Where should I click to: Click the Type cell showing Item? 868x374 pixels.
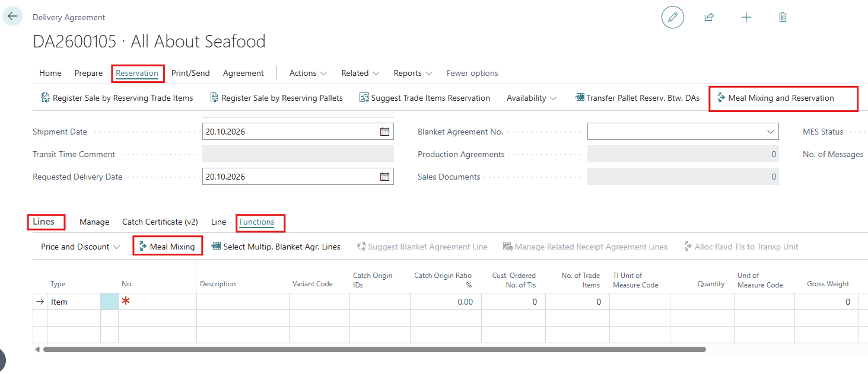(x=74, y=302)
